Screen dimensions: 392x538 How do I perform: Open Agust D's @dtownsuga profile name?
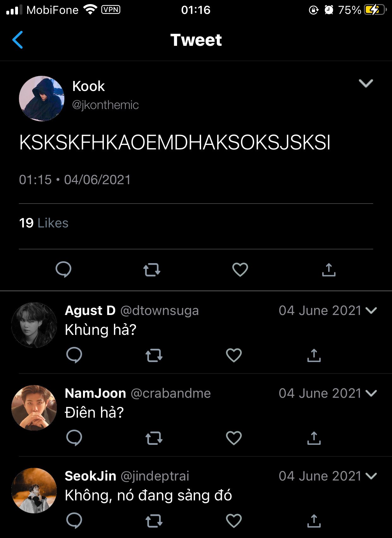click(x=159, y=311)
